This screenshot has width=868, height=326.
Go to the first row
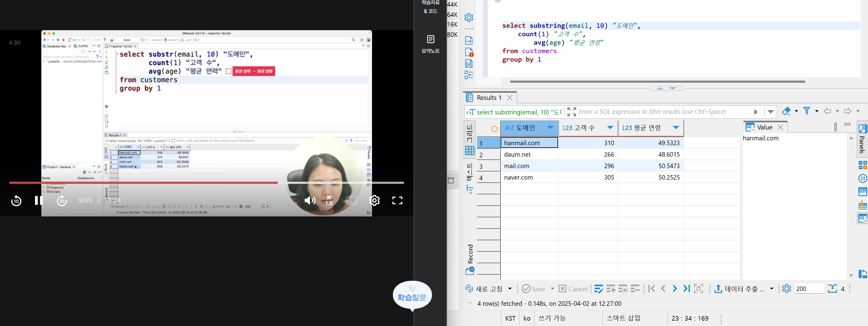coord(652,289)
